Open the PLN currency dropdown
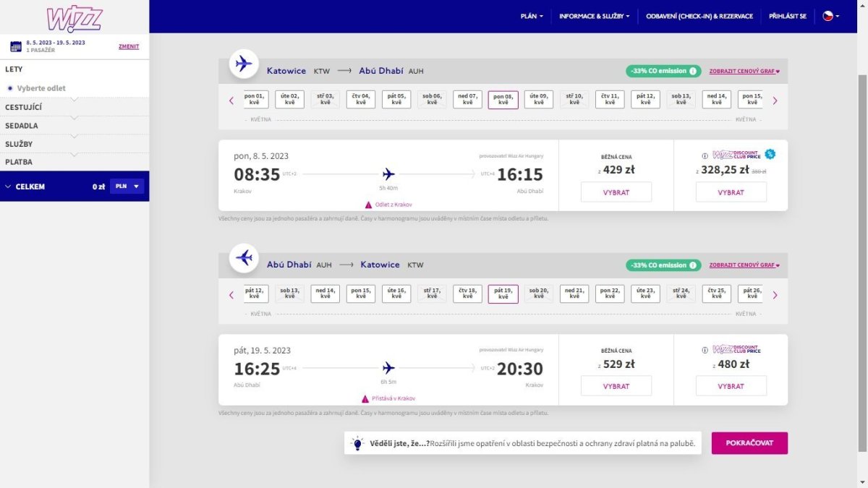868x488 pixels. coord(127,187)
